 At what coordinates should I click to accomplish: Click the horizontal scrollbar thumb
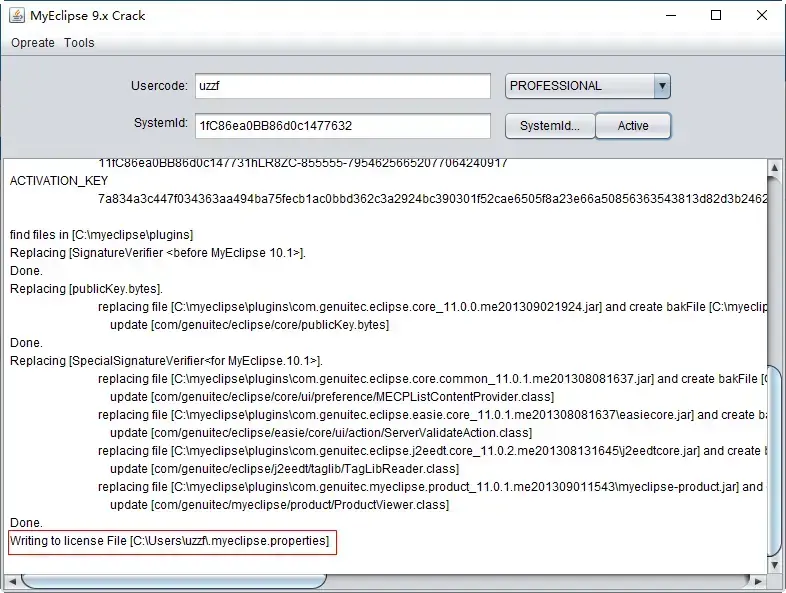pyautogui.click(x=174, y=581)
